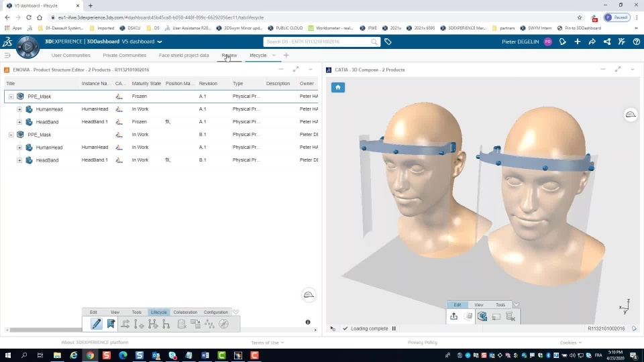644x362 pixels.
Task: Click the chat assistant icon in structure editor
Action: coord(309,295)
